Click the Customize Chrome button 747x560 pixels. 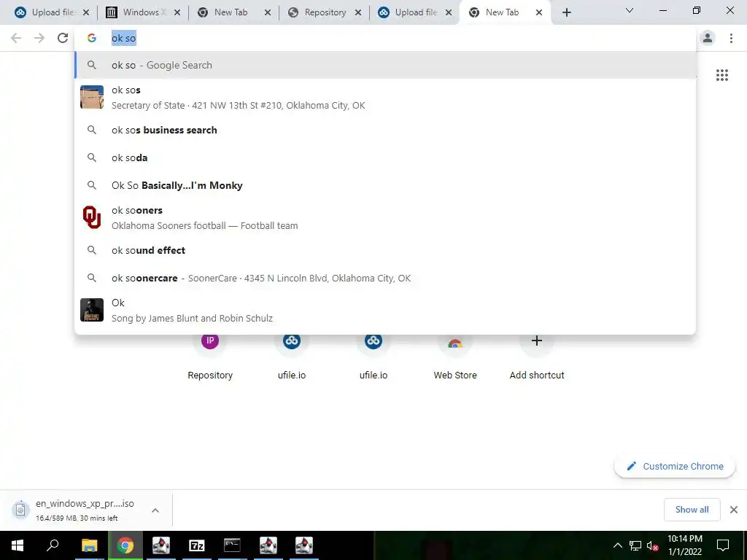tap(675, 466)
